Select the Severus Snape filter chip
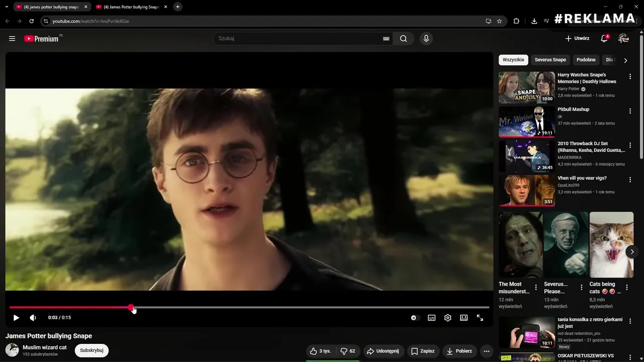Image resolution: width=644 pixels, height=362 pixels. coord(550,60)
